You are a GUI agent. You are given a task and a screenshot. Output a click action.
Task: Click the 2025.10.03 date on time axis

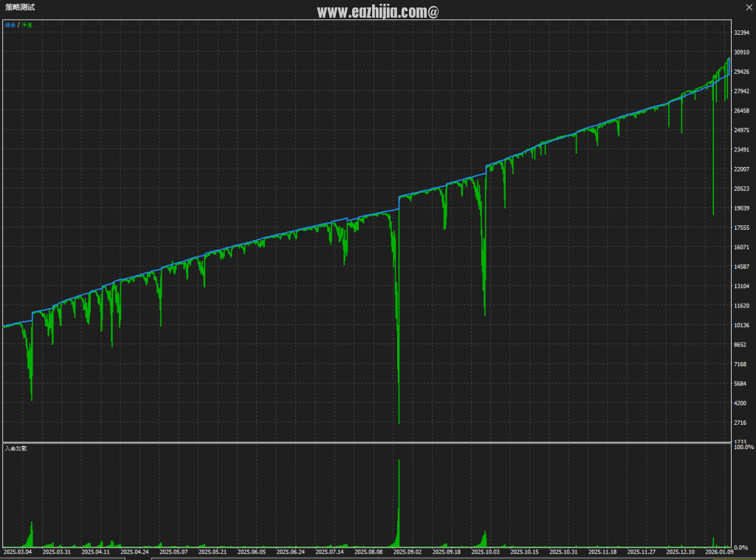point(486,553)
